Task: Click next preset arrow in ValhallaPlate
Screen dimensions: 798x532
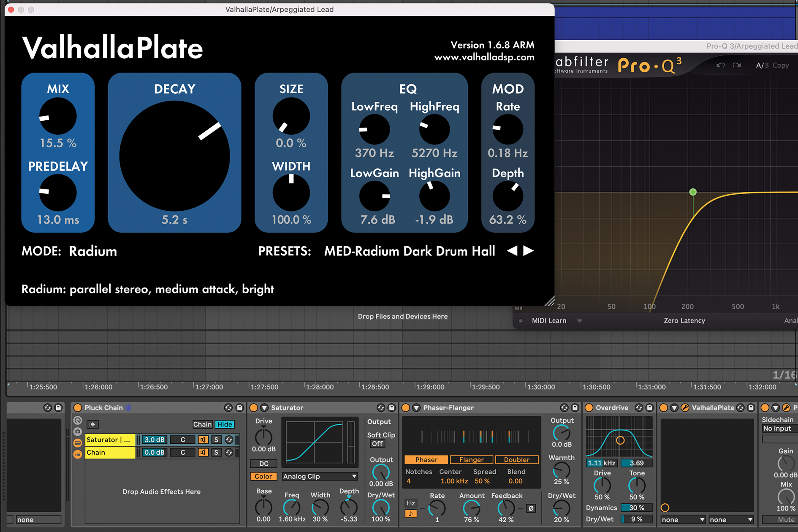Action: [x=528, y=251]
